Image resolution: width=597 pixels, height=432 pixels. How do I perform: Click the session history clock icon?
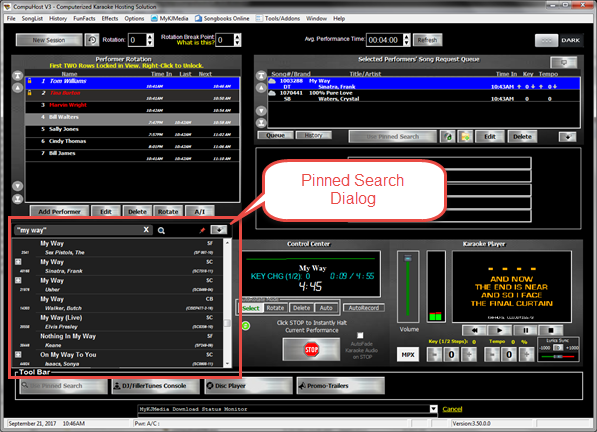(x=92, y=40)
